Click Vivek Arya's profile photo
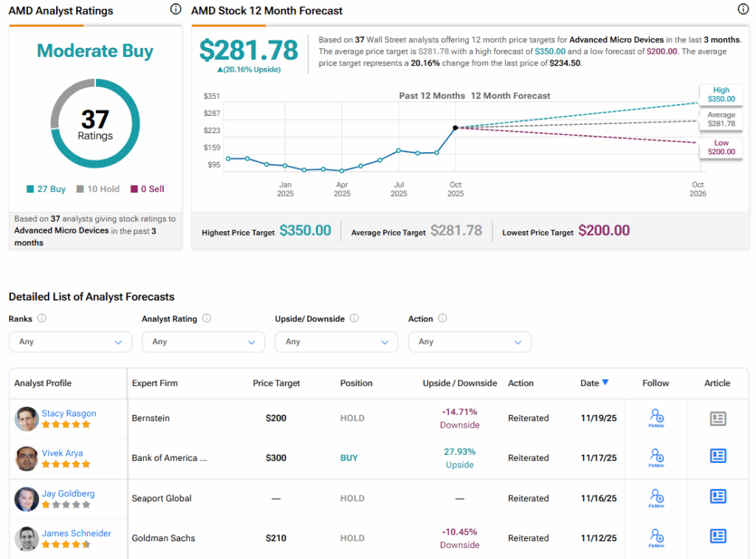The height and width of the screenshot is (559, 756). click(27, 459)
